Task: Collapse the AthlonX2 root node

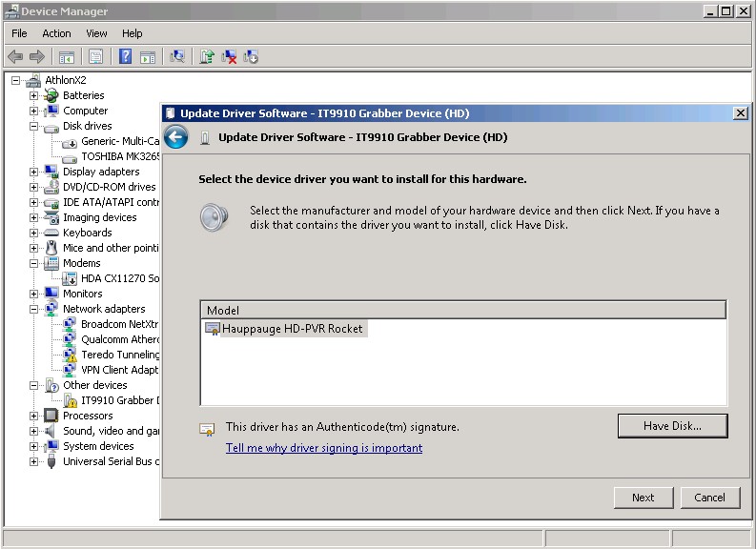Action: click(x=16, y=80)
